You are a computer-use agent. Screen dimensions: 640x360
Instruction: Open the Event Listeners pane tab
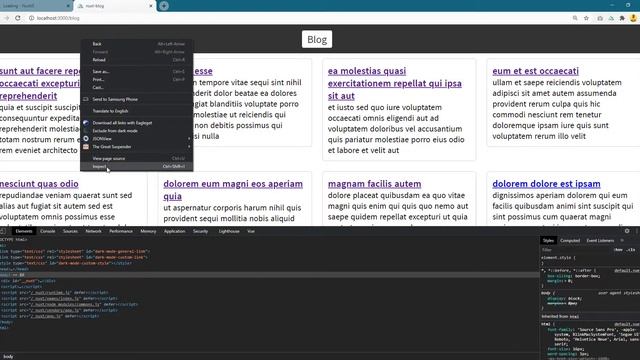(x=600, y=240)
